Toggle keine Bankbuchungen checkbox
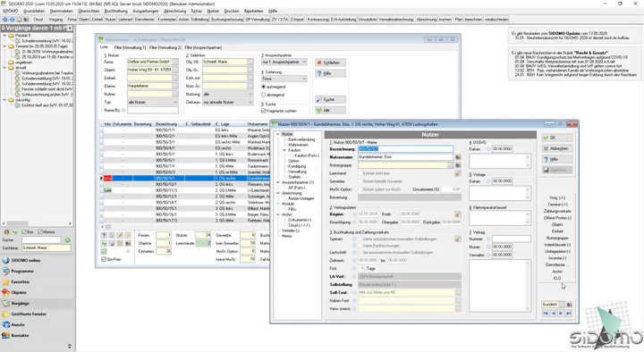The height and width of the screenshot is (352, 644). 360,246
